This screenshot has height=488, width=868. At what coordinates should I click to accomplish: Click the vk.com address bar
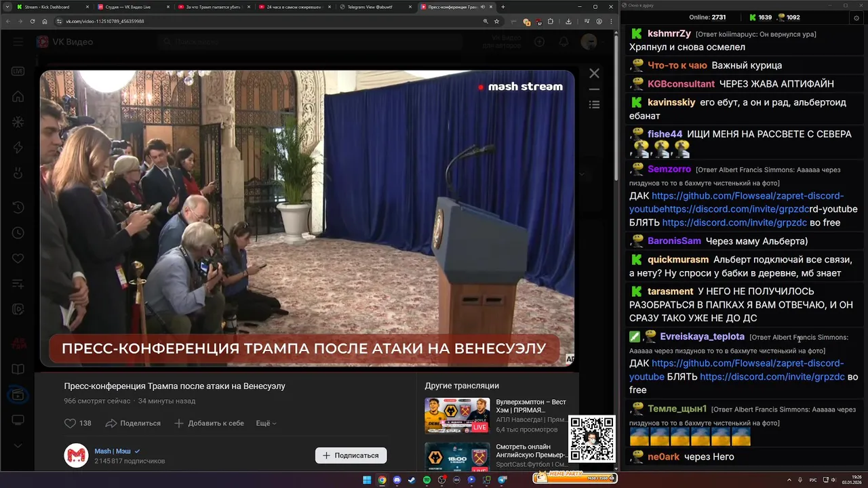coord(278,21)
